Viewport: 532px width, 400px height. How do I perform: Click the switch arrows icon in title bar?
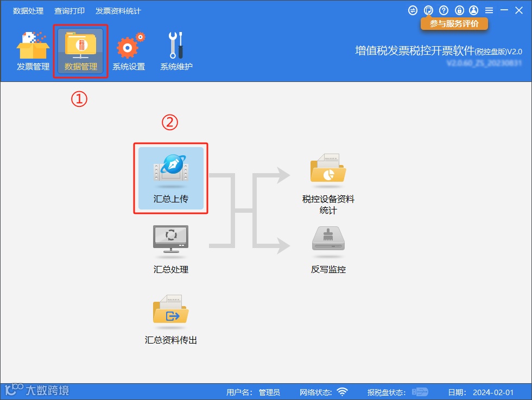413,10
